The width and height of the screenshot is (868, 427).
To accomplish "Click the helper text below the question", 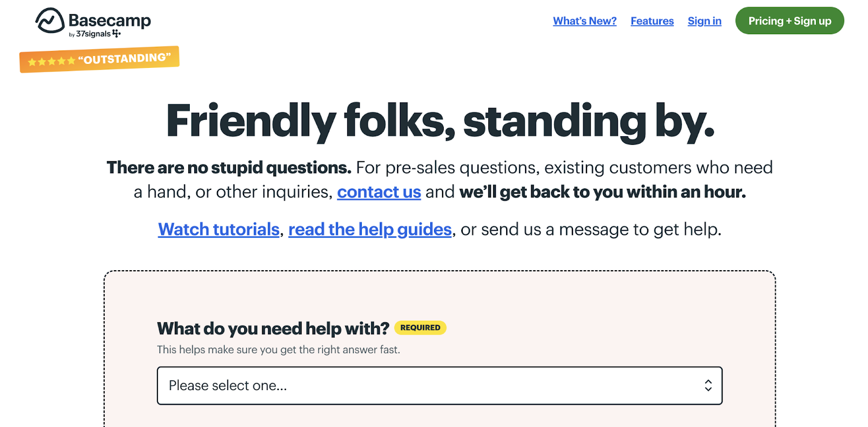I will point(278,350).
